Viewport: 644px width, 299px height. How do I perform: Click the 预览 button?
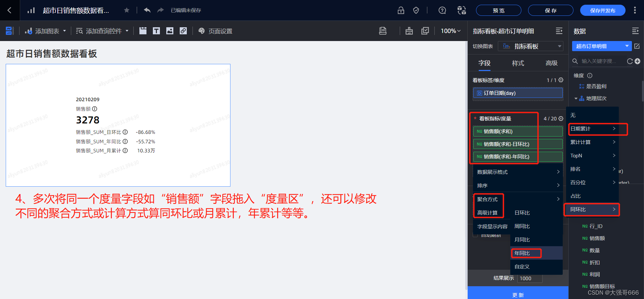499,10
